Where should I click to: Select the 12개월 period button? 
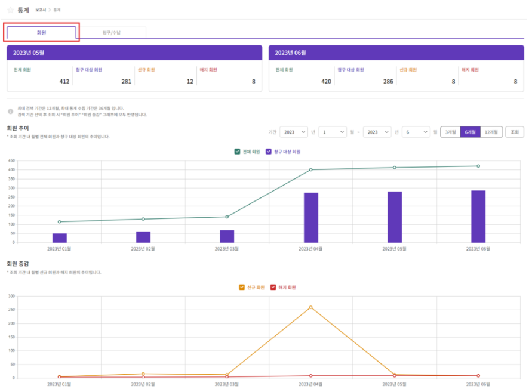[491, 132]
